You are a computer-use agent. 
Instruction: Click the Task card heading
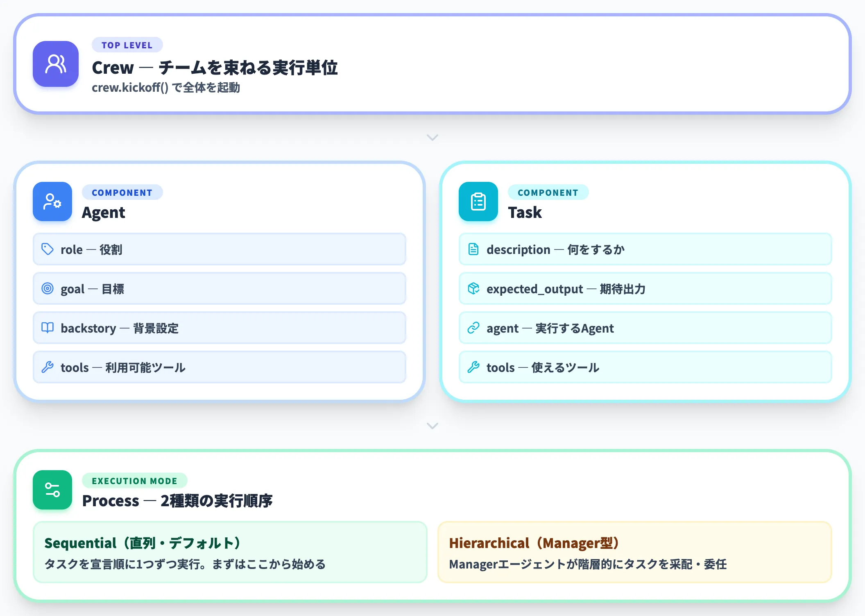pyautogui.click(x=525, y=213)
